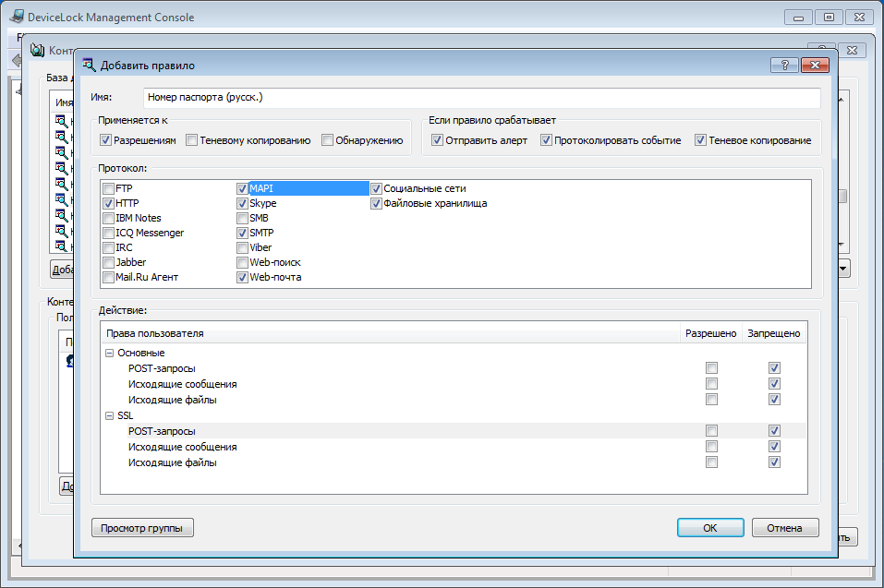Select the Права пользователя column header
Image resolution: width=884 pixels, height=588 pixels.
pos(391,333)
